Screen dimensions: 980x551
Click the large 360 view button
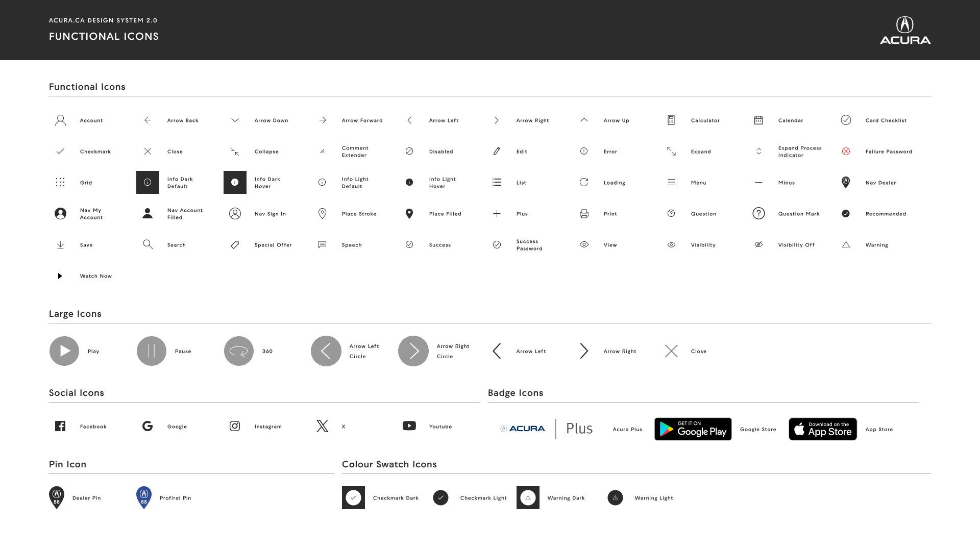239,351
